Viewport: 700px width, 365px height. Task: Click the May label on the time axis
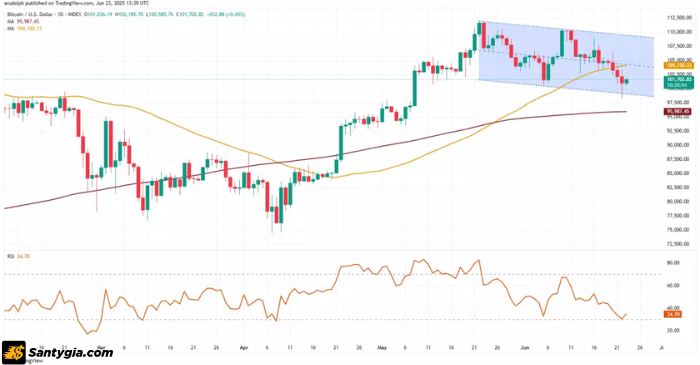(x=382, y=347)
